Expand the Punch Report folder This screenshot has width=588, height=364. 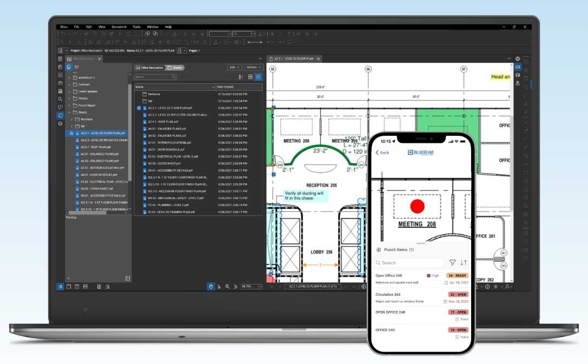69,105
